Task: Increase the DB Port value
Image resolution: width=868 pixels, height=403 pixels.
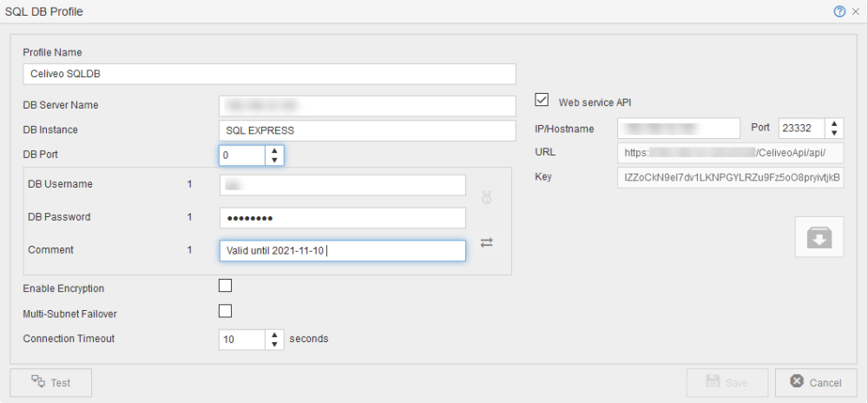Action: point(275,150)
